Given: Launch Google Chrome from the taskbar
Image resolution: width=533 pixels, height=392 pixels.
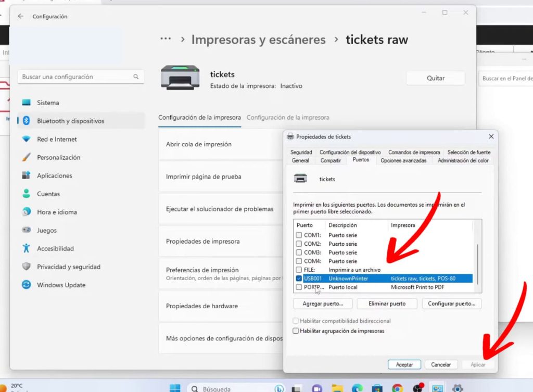Looking at the screenshot, I should pos(398,388).
